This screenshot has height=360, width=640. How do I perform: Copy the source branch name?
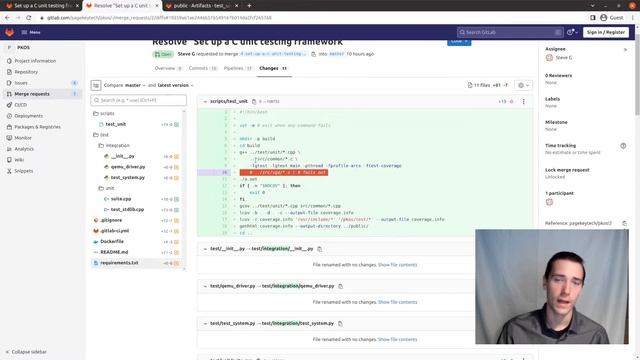click(313, 54)
